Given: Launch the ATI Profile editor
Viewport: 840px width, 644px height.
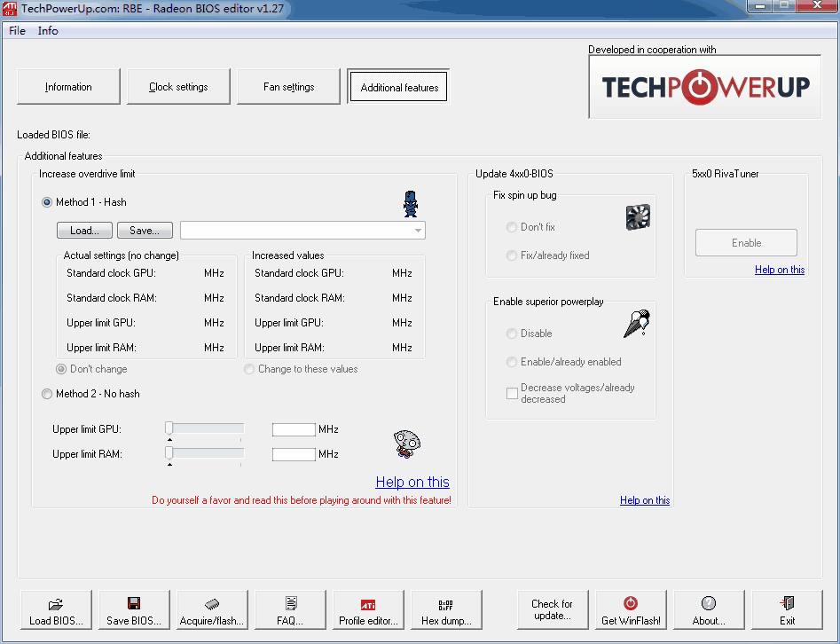Looking at the screenshot, I should [x=368, y=610].
